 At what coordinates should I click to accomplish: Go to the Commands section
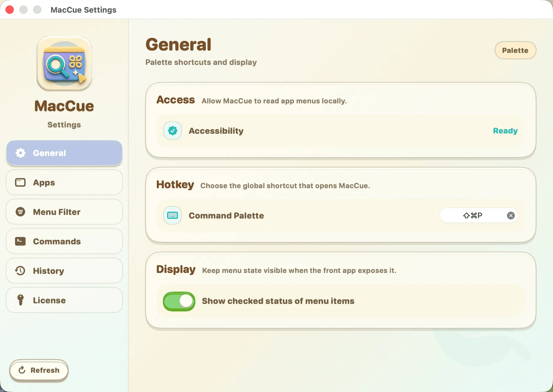[x=64, y=241]
